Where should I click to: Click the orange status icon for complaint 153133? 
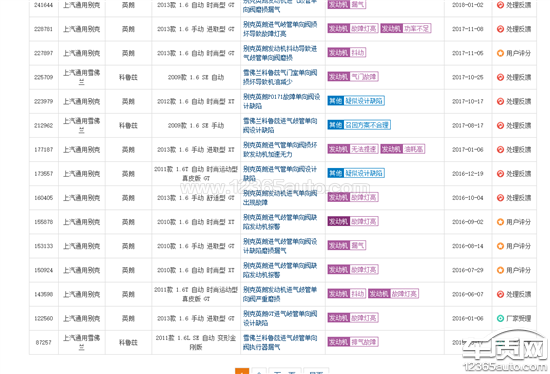[501, 246]
